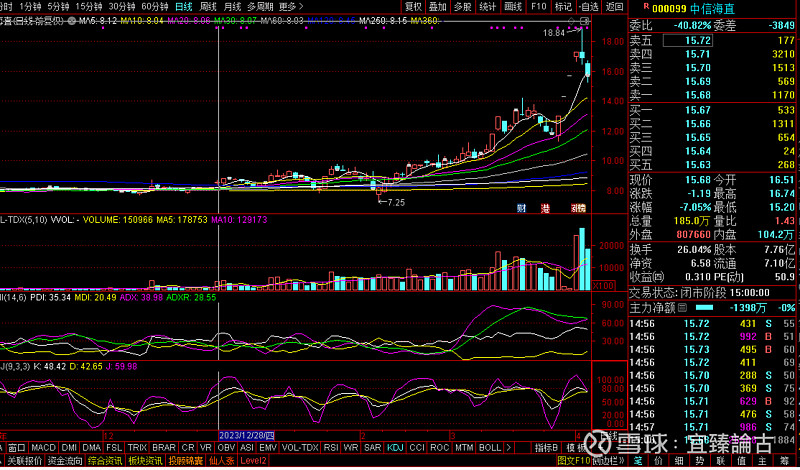Select the 日线 daily chart tab

[184, 7]
